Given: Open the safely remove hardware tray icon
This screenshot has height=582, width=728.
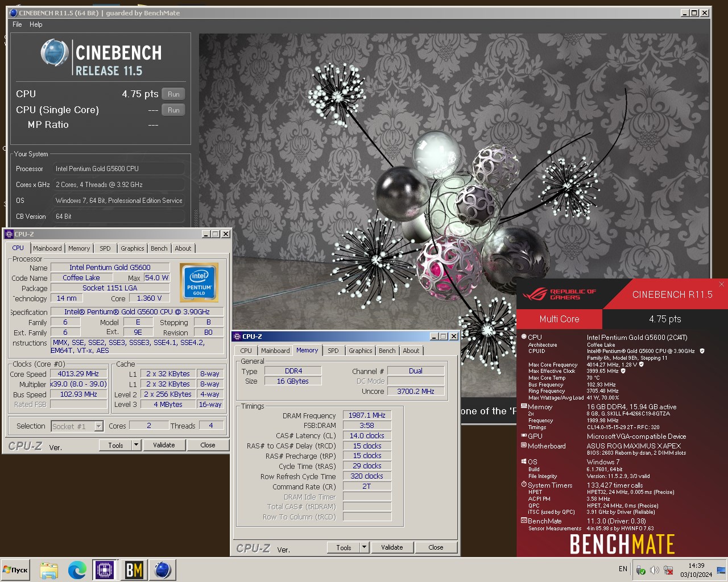Looking at the screenshot, I should click(x=640, y=570).
